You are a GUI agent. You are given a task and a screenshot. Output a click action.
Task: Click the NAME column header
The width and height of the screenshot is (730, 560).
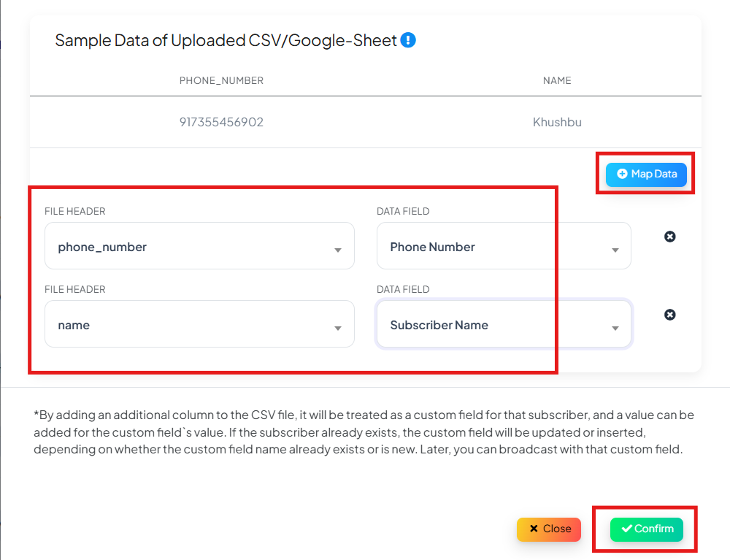pos(557,80)
